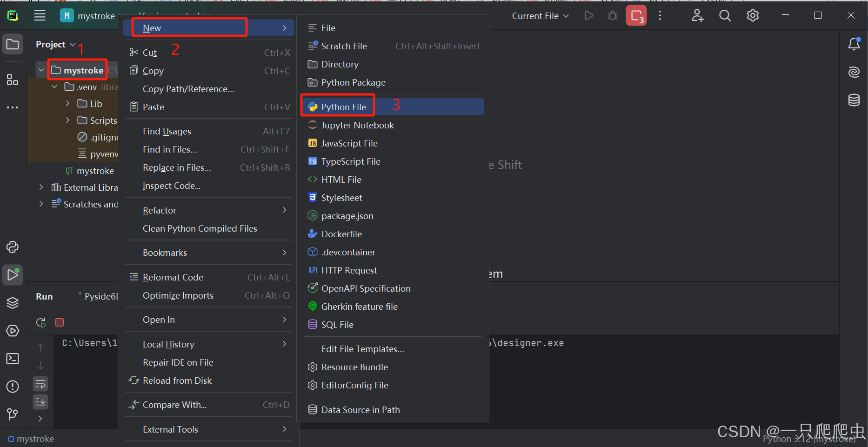Create a new Dockerfile
868x447 pixels.
point(393,234)
